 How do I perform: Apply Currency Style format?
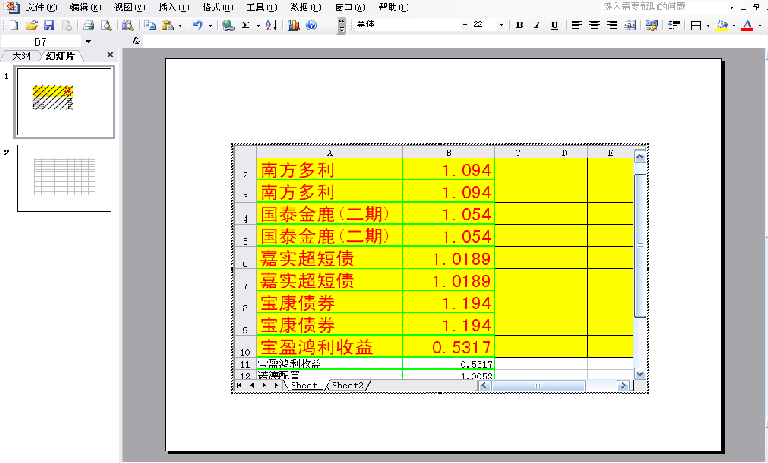[x=651, y=25]
